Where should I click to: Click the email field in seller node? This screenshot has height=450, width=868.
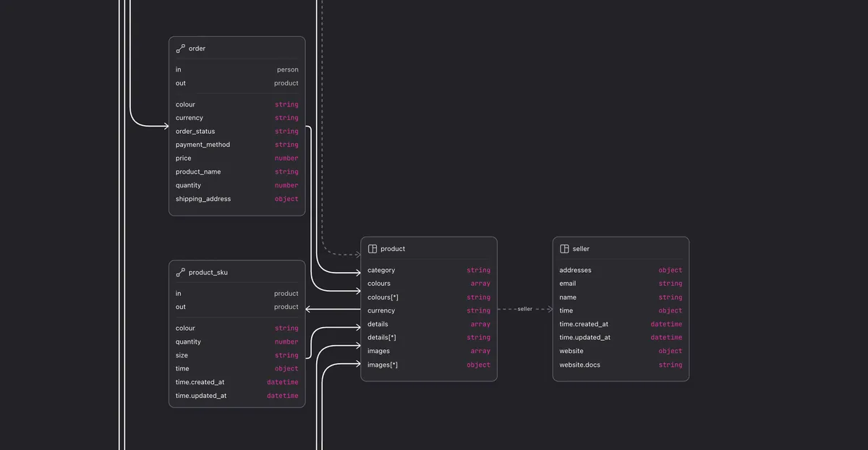coord(621,284)
